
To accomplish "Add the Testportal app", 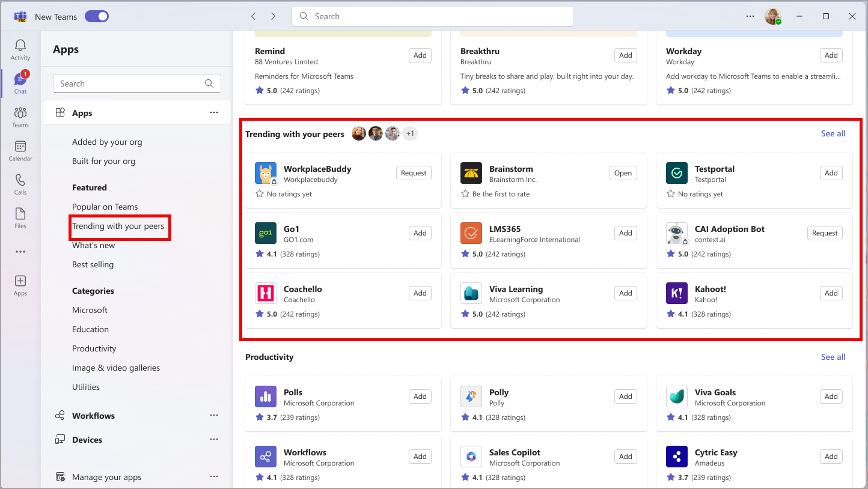I will pyautogui.click(x=831, y=173).
